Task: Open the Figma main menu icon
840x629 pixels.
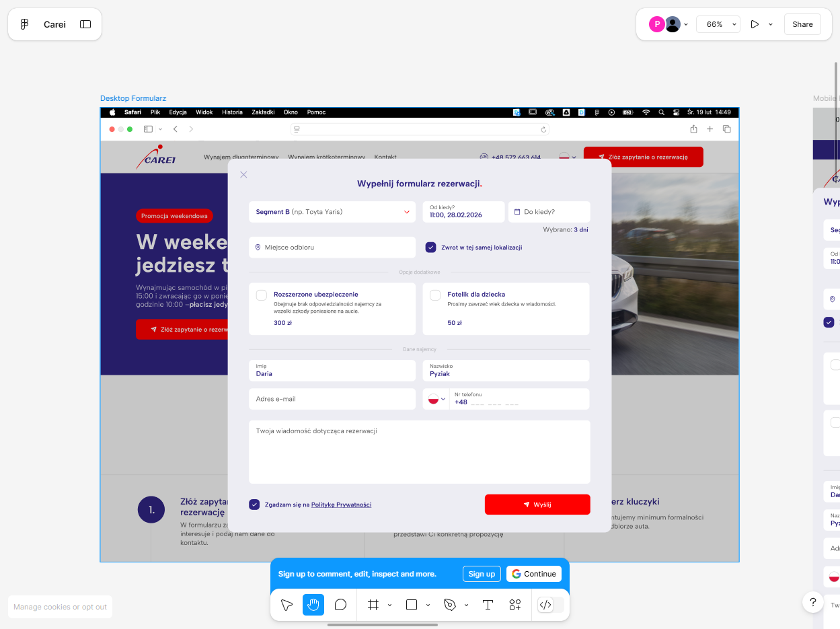Action: [25, 24]
